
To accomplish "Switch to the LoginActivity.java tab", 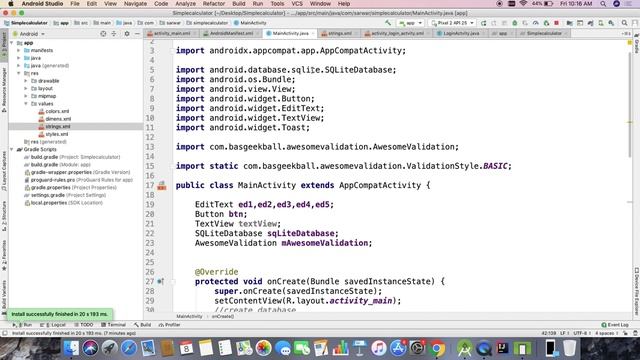I will [x=460, y=33].
